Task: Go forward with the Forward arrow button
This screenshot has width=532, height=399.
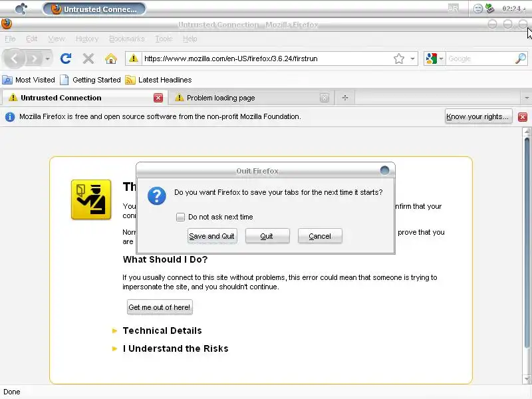Action: pyautogui.click(x=34, y=59)
